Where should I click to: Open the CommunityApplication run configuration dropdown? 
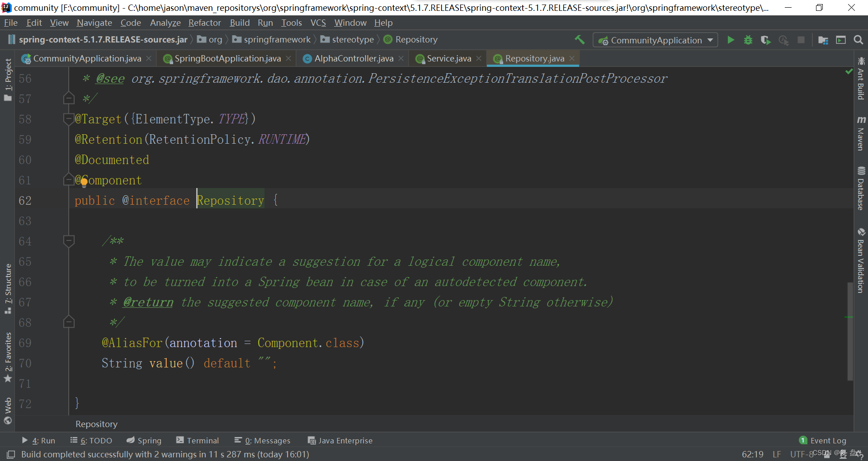pos(655,40)
